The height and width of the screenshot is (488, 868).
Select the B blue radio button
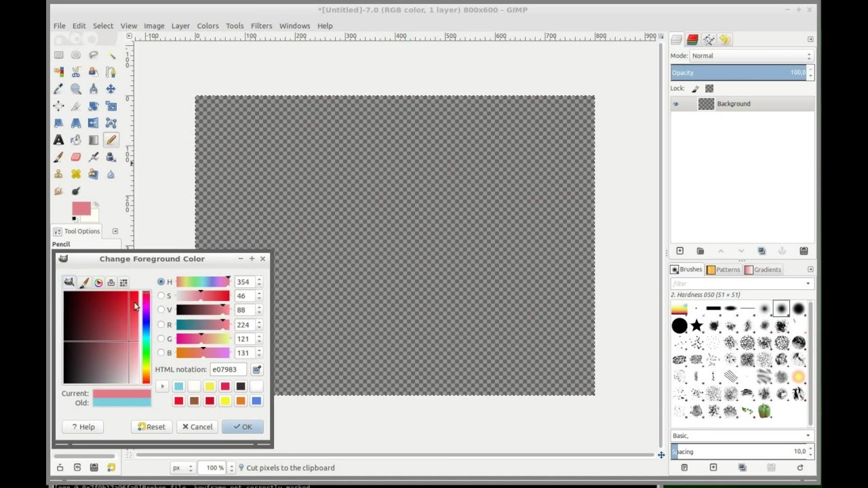161,353
